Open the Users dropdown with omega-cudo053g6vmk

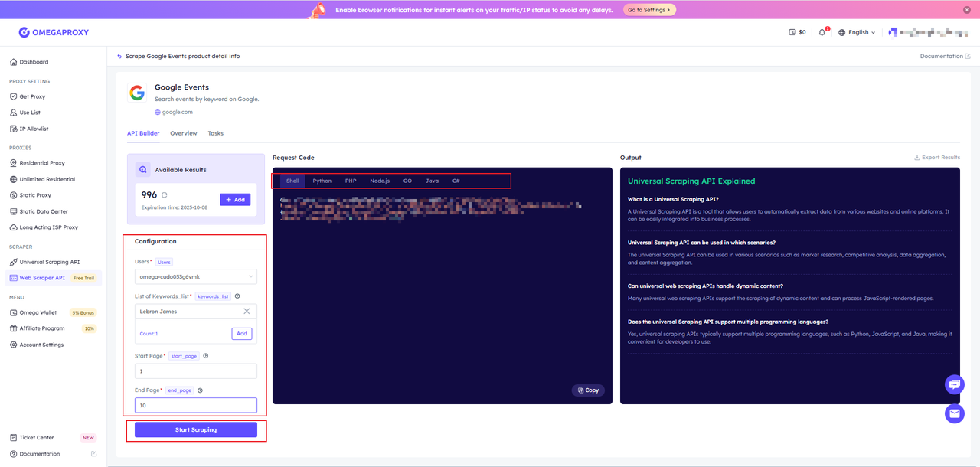[x=196, y=276]
